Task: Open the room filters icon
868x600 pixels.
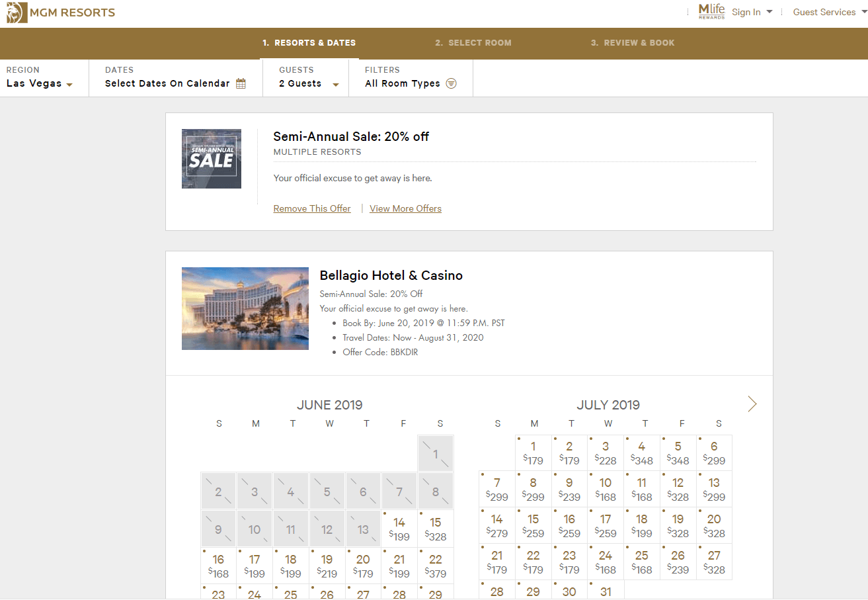Action: [x=451, y=83]
